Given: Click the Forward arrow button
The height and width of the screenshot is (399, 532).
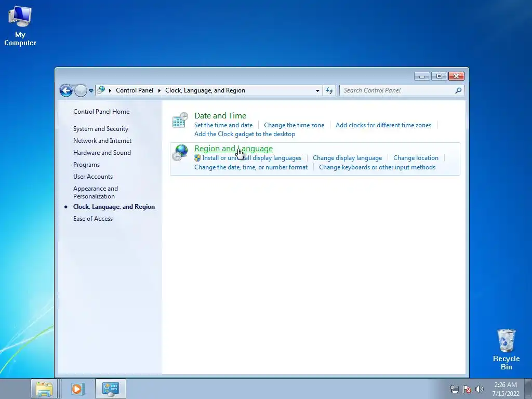Looking at the screenshot, I should coord(81,90).
